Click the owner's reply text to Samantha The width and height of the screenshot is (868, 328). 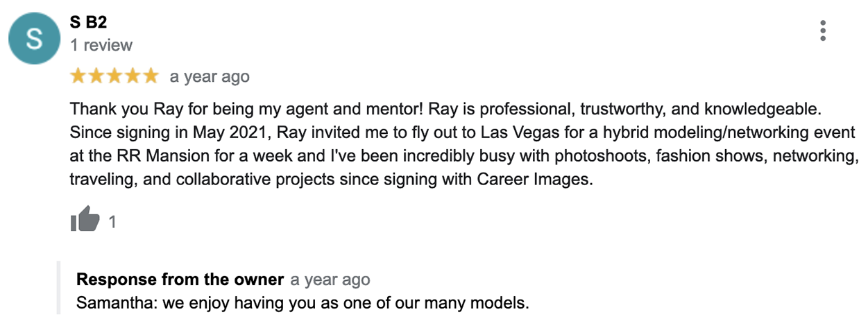click(x=304, y=303)
